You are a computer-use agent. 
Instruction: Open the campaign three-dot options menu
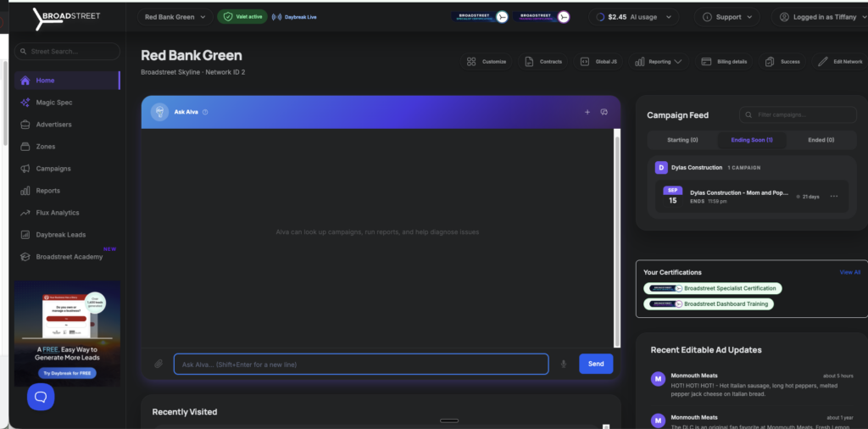(x=834, y=197)
